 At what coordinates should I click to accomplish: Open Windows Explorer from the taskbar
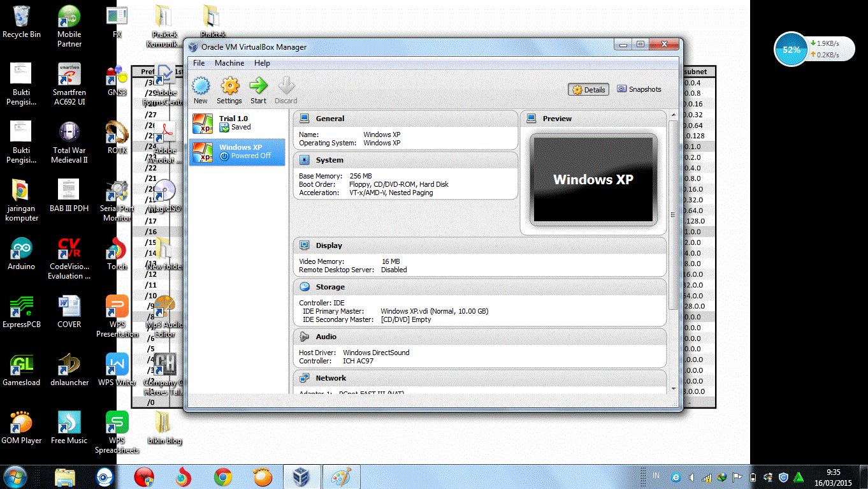[x=65, y=477]
